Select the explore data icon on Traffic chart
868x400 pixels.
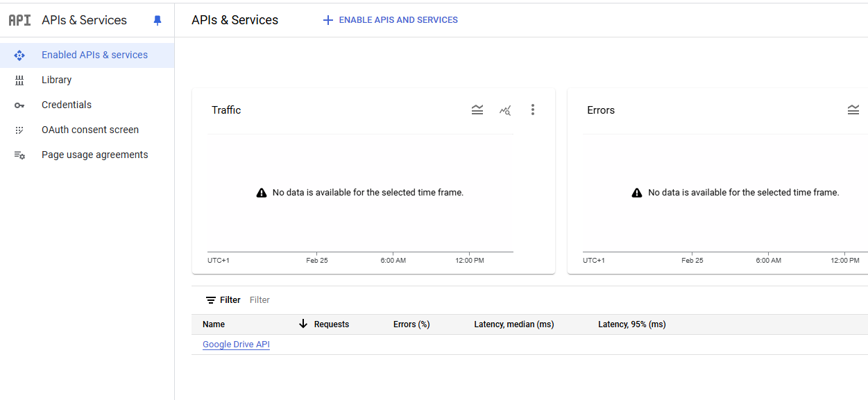coord(505,110)
